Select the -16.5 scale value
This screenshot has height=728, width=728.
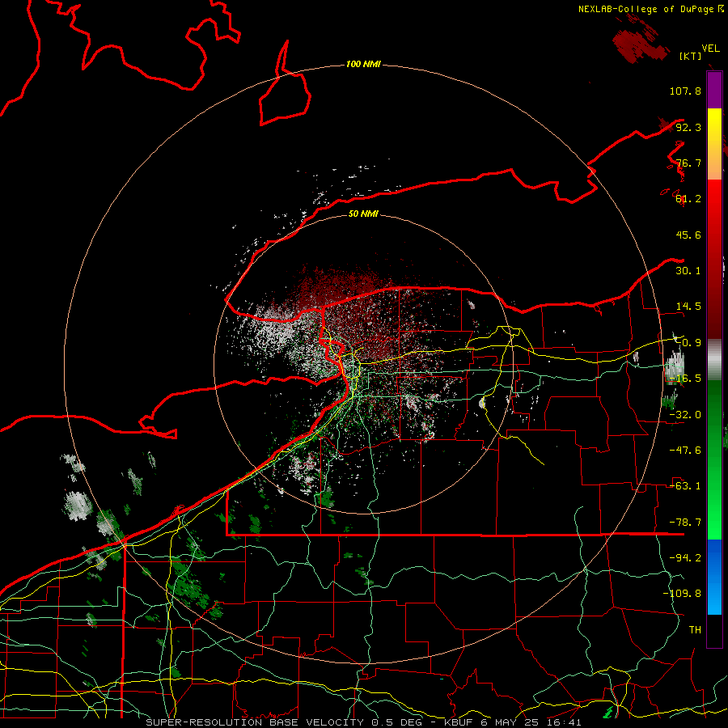pyautogui.click(x=685, y=379)
